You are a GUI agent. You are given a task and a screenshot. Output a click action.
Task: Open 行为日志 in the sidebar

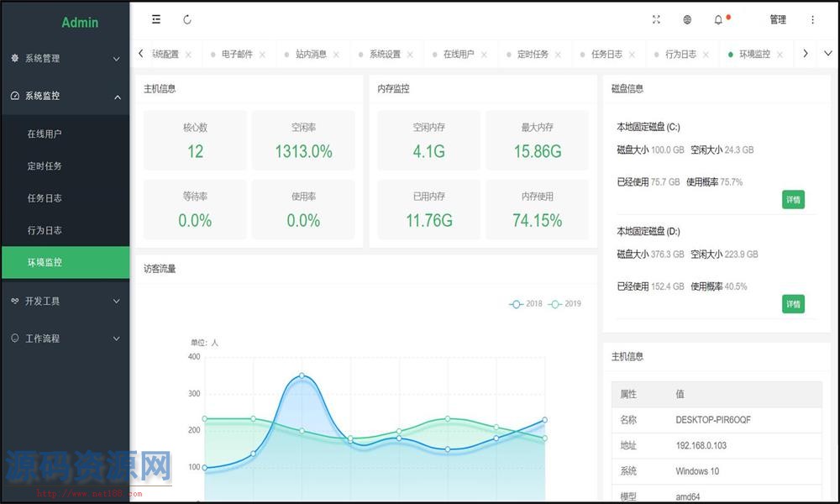tap(66, 230)
